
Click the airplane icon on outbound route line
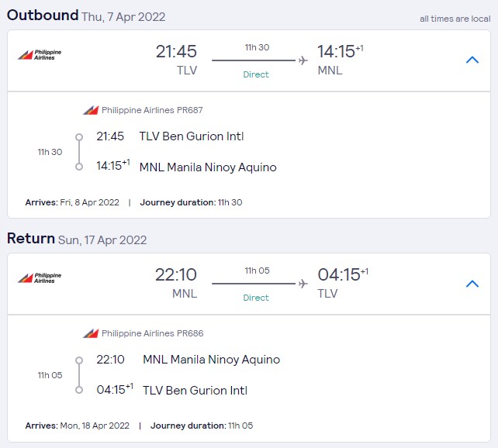[x=303, y=60]
